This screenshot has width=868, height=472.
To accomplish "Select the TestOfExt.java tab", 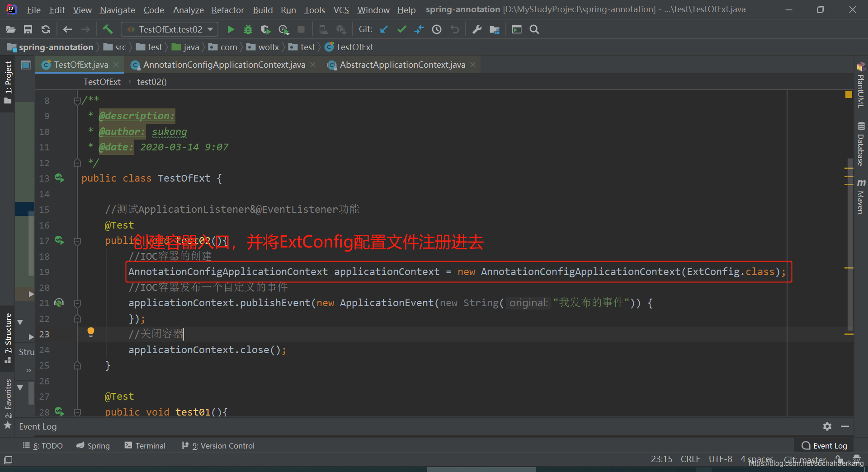I will [x=81, y=65].
